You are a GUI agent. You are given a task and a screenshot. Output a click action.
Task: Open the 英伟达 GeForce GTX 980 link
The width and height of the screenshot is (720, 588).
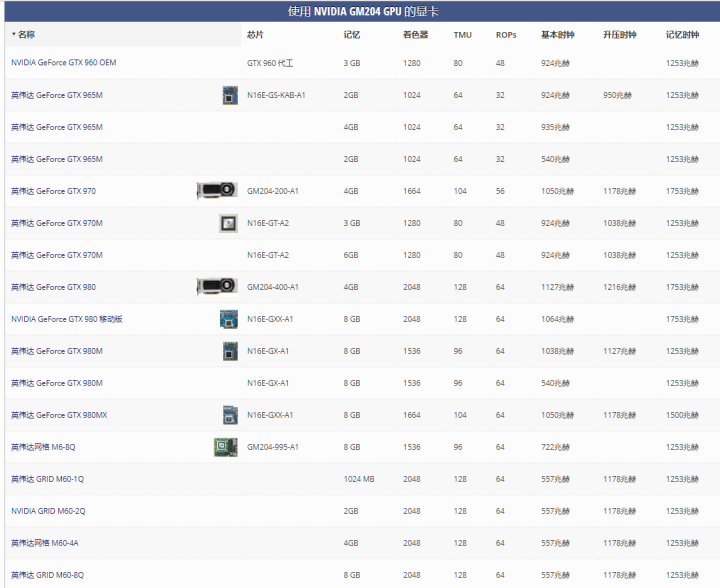(54, 287)
